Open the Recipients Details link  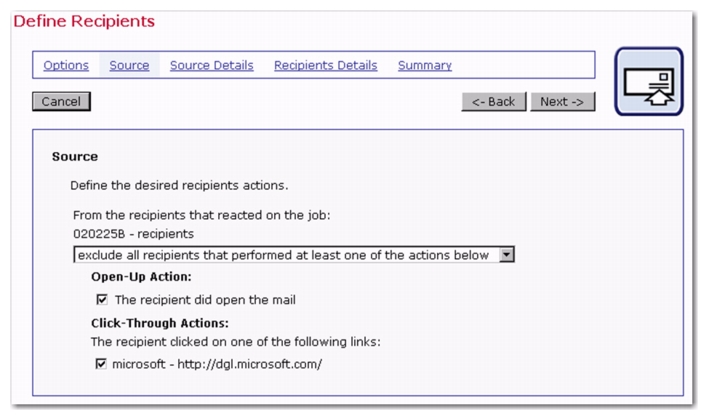(326, 65)
